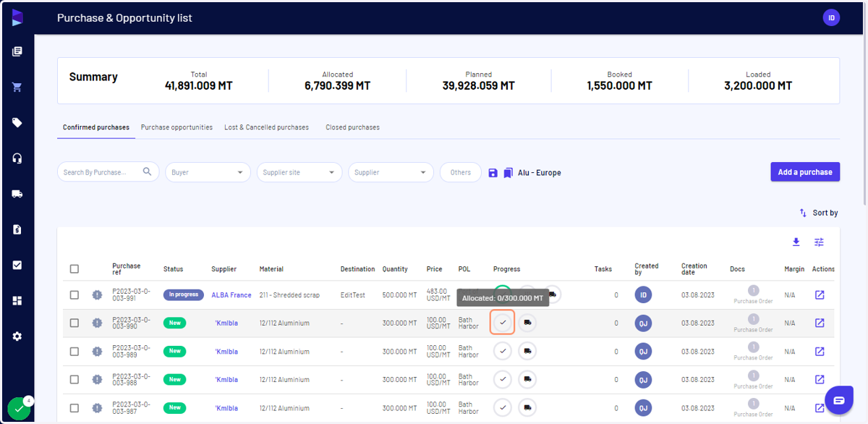Expand the Buyer filter dropdown
The image size is (868, 424).
point(208,172)
